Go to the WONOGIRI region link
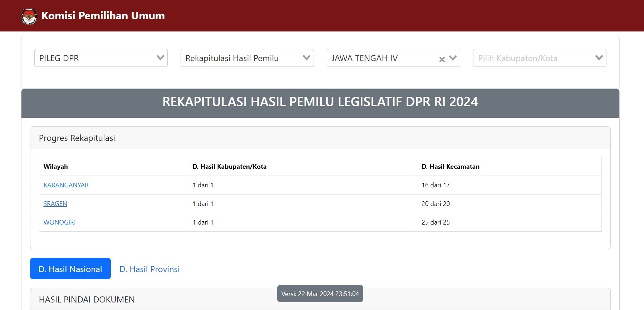Screen dimensions: 644x310 tap(60, 222)
